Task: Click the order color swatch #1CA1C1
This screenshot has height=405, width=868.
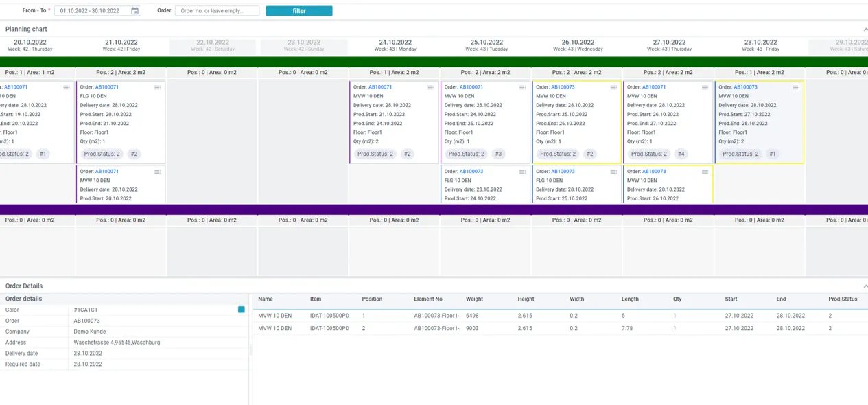Action: [242, 310]
